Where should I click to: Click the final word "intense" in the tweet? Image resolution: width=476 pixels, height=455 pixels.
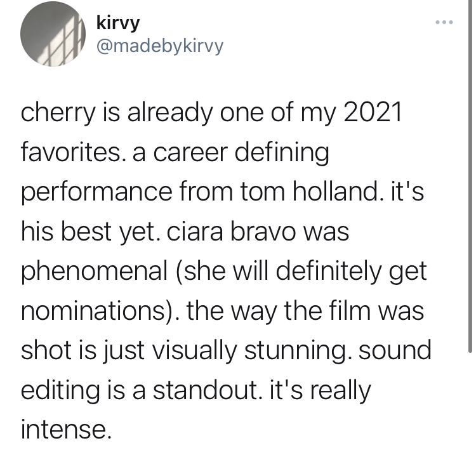click(x=63, y=430)
